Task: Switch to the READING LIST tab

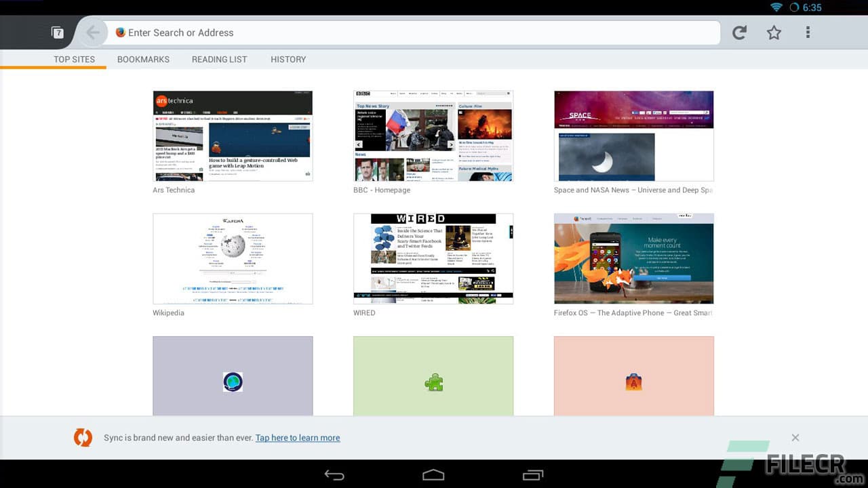Action: [x=219, y=59]
